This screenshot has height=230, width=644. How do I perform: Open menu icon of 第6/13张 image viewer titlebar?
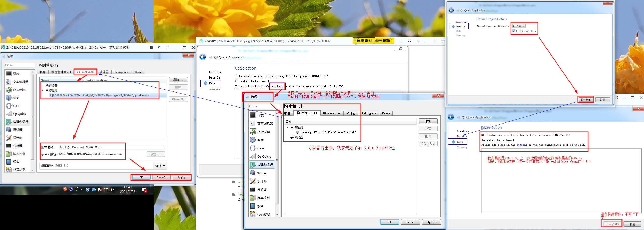(401, 41)
